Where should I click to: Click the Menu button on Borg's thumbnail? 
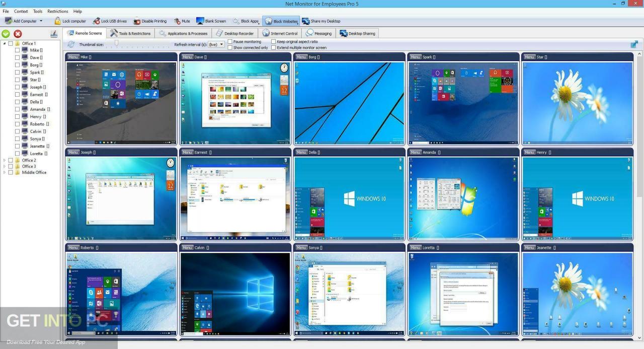tap(301, 57)
